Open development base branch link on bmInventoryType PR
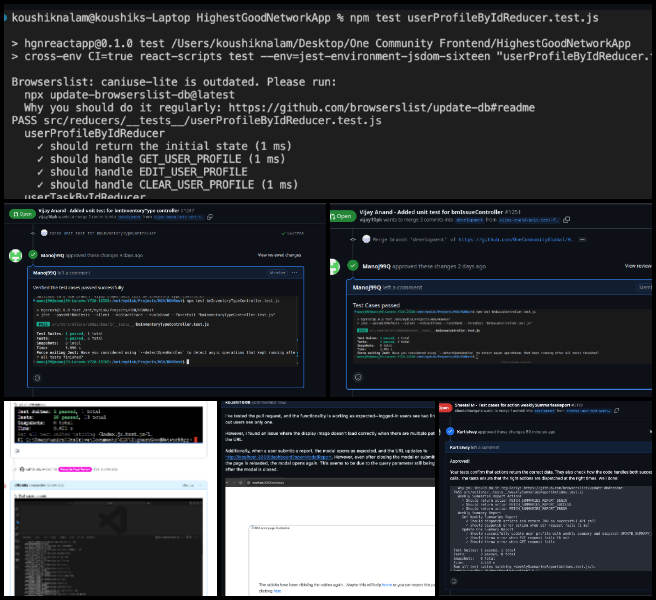The width and height of the screenshot is (656, 600). [x=128, y=217]
